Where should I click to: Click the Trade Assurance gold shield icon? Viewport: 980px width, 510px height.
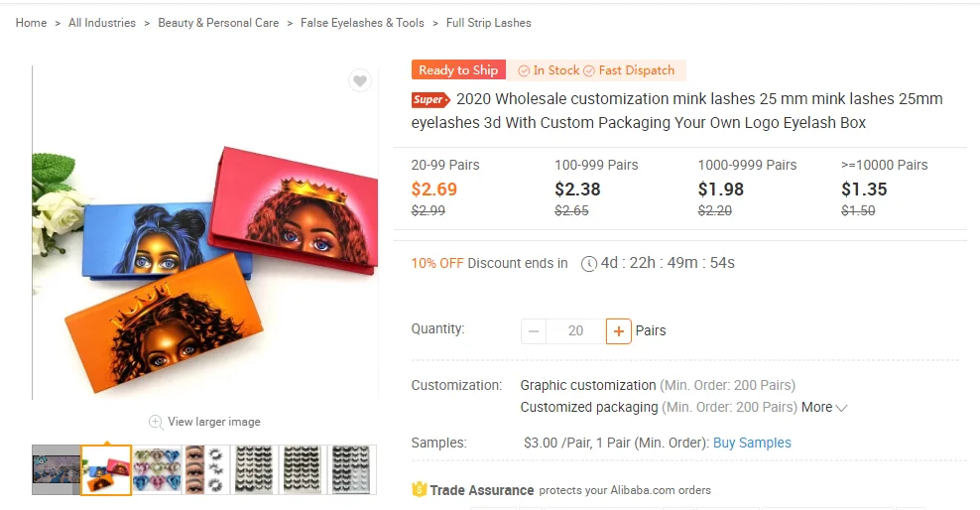point(420,489)
